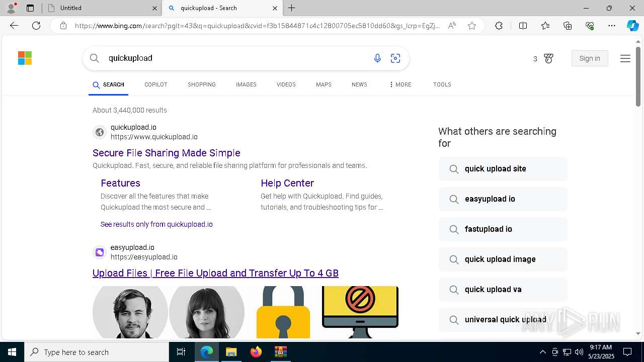Close the quickupload Search tab
The image size is (644, 362).
click(275, 8)
